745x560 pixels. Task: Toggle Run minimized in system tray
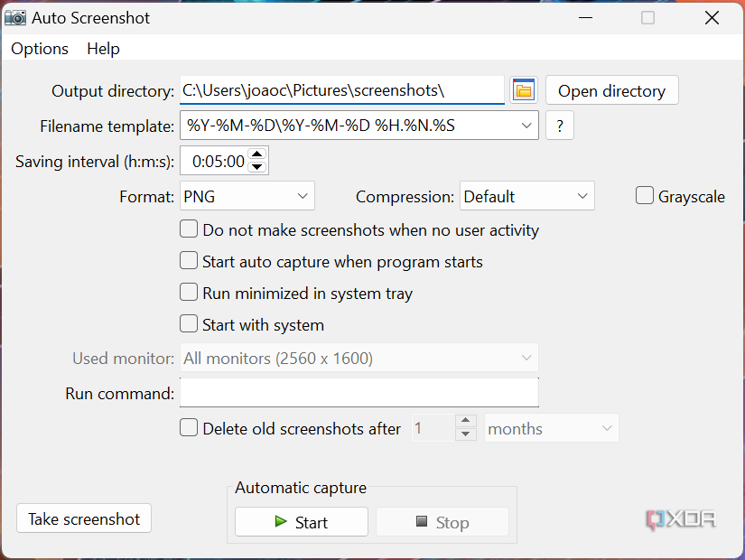(189, 292)
